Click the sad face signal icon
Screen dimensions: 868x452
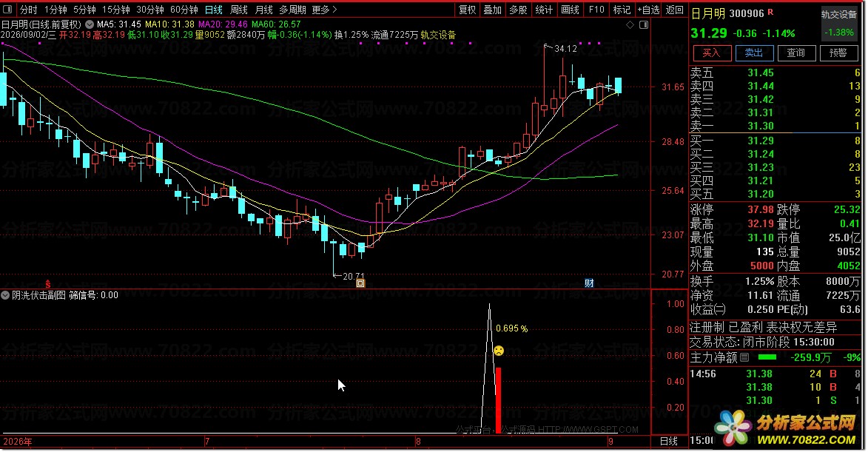(x=499, y=351)
